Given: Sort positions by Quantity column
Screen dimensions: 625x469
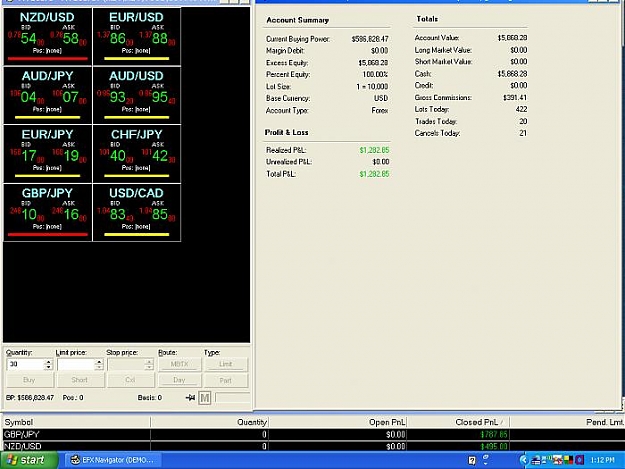Looking at the screenshot, I should coord(209,422).
